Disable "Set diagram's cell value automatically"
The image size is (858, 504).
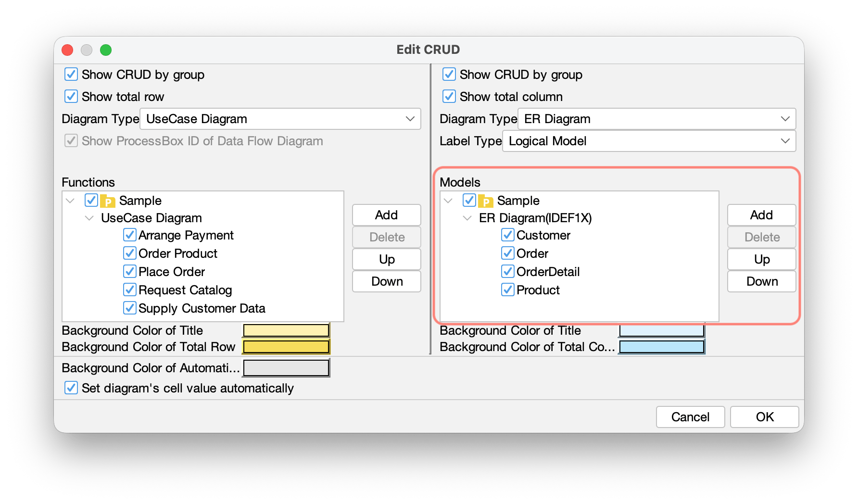(71, 388)
